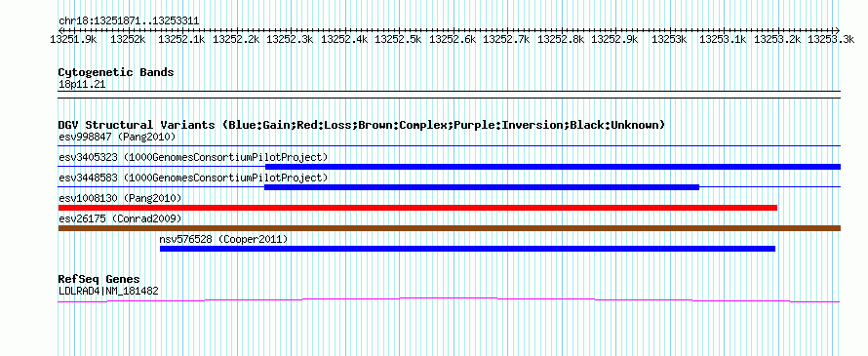
Task: Click the red loss bar for esv1008130
Action: 418,208
